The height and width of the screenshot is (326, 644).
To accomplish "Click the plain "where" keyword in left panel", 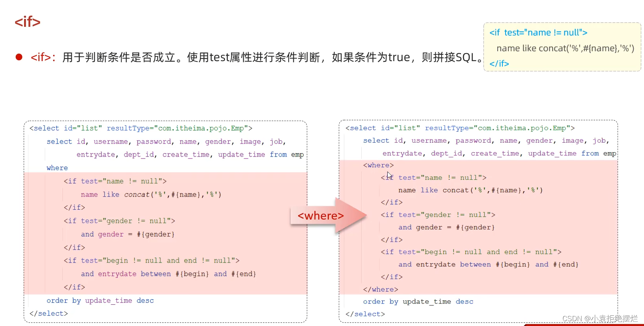I will point(57,168).
